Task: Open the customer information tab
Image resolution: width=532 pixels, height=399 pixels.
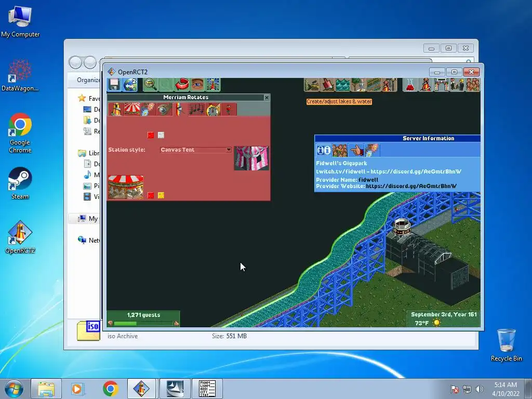Action: (x=229, y=109)
